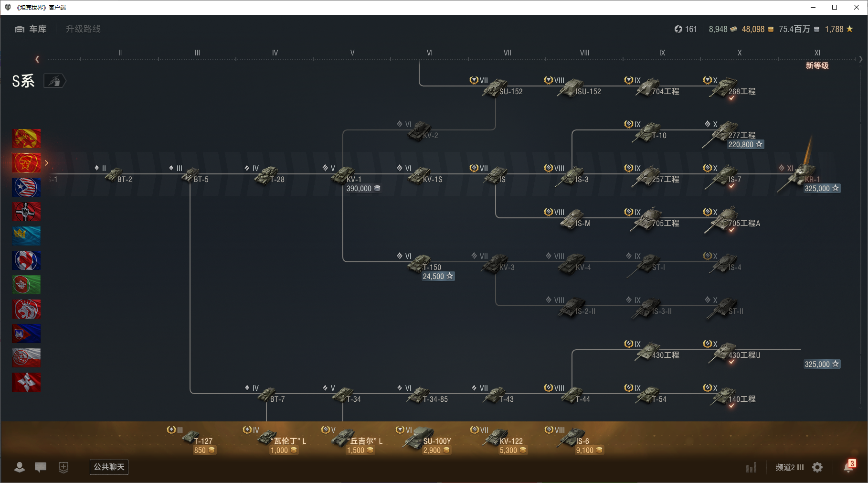Select the SU-152 tank destroyer

point(497,87)
